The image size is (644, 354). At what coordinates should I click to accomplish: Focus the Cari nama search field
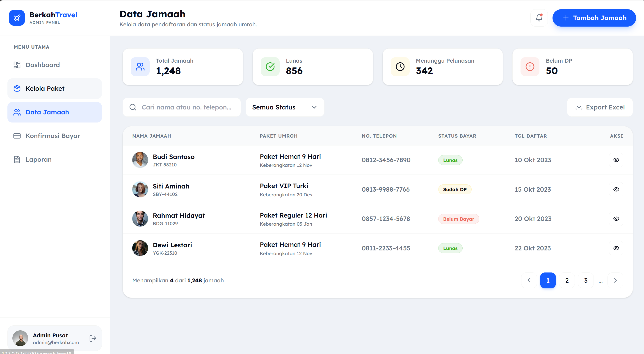(x=186, y=107)
